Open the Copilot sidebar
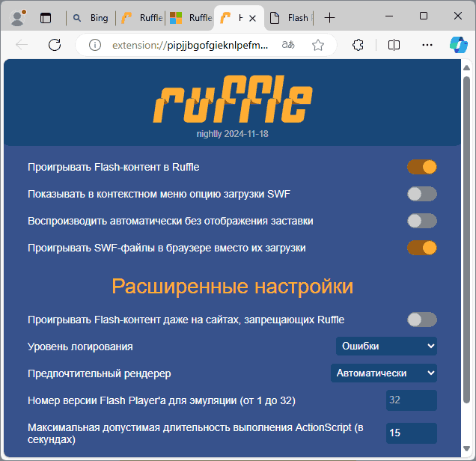476x461 pixels. [x=459, y=45]
